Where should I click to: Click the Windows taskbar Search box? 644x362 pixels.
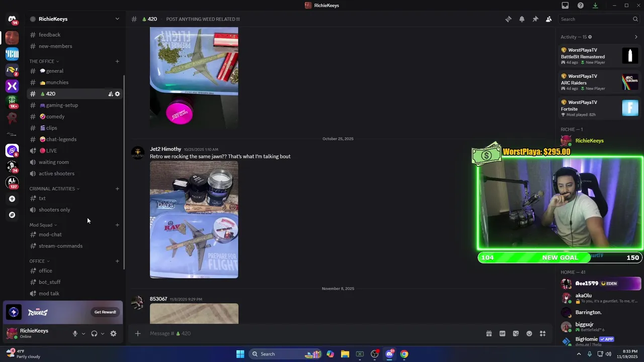286,354
